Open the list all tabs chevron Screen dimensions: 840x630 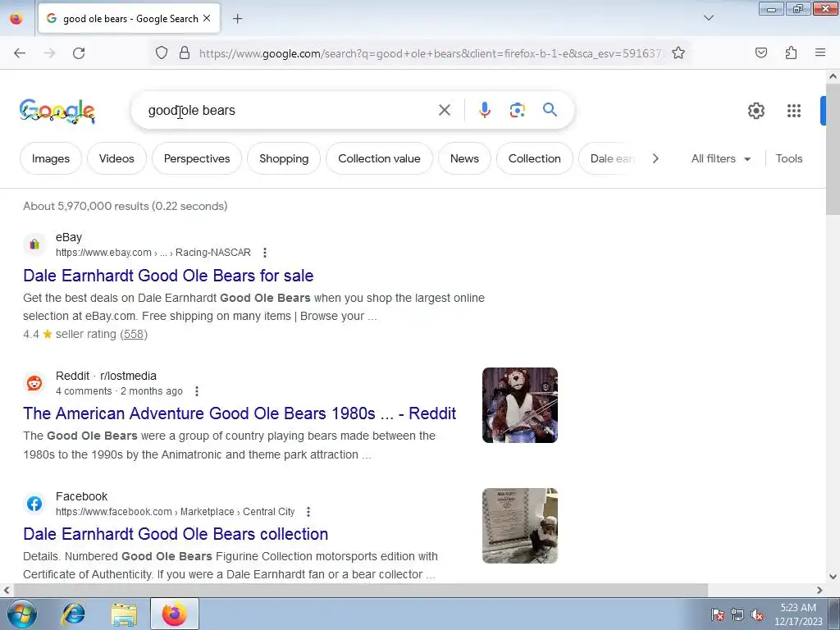[708, 18]
